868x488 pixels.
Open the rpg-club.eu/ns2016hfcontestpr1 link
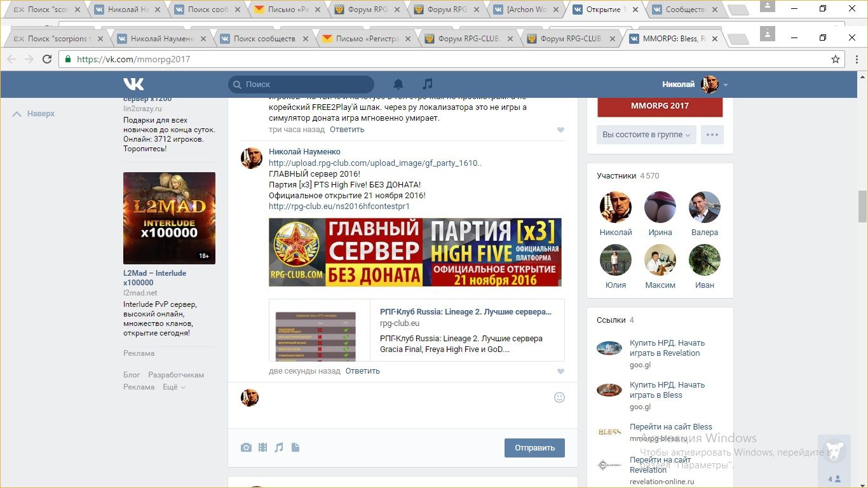click(339, 207)
